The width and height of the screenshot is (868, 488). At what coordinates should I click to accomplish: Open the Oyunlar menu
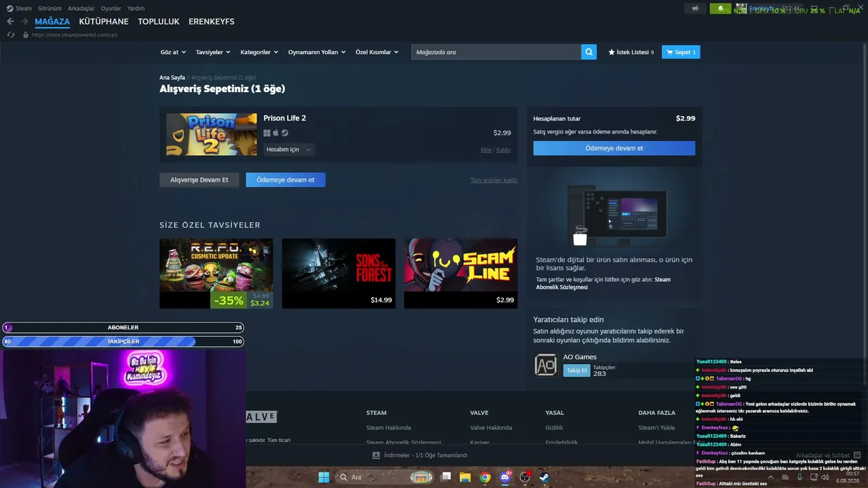point(111,9)
